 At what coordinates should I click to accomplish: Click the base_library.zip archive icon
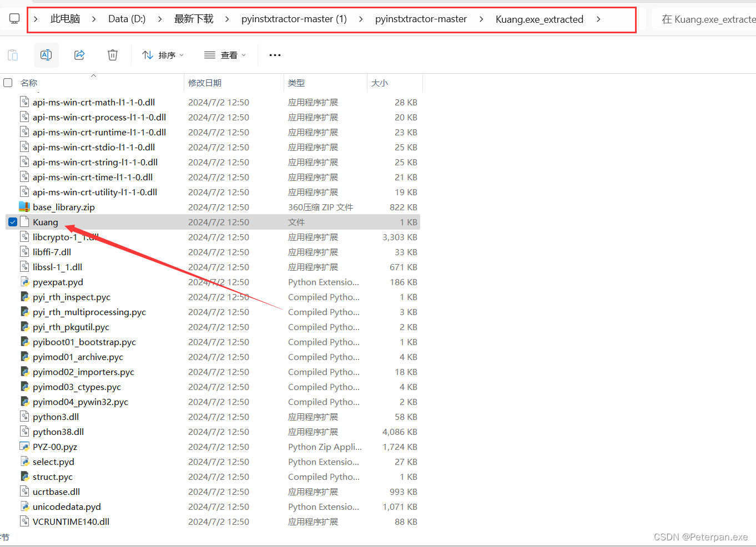click(24, 207)
